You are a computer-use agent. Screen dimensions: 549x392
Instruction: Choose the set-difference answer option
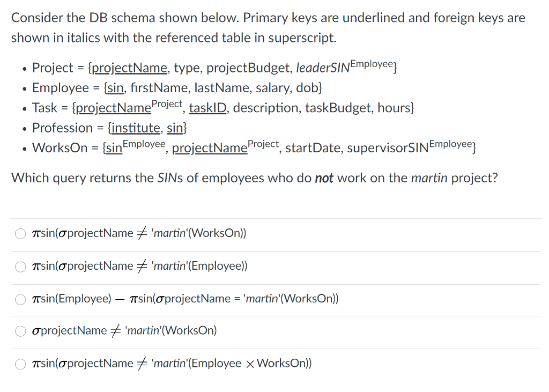tap(20, 299)
